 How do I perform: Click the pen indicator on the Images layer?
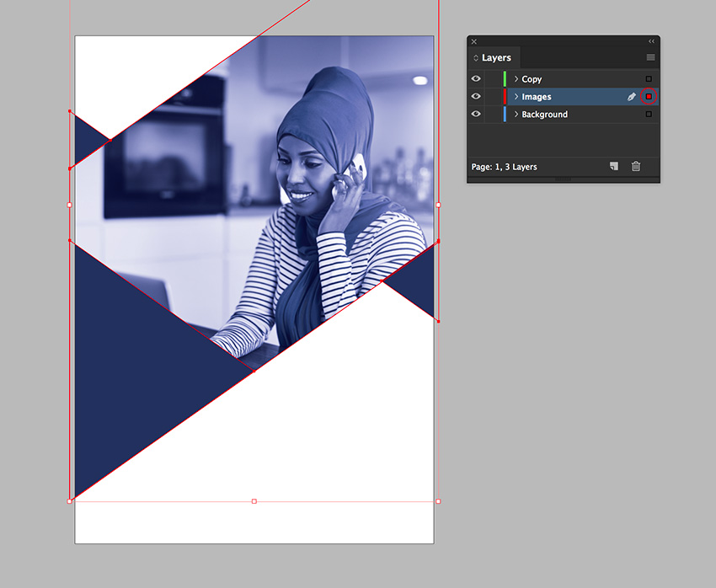(633, 96)
